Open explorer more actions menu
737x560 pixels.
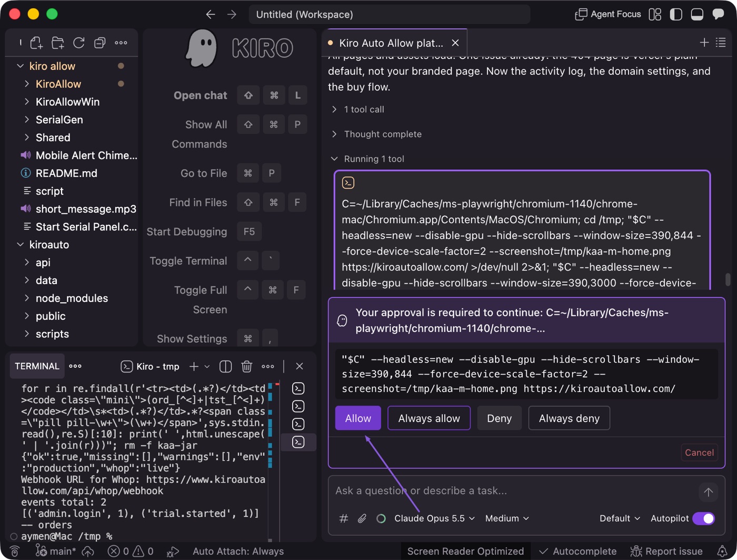pos(121,43)
